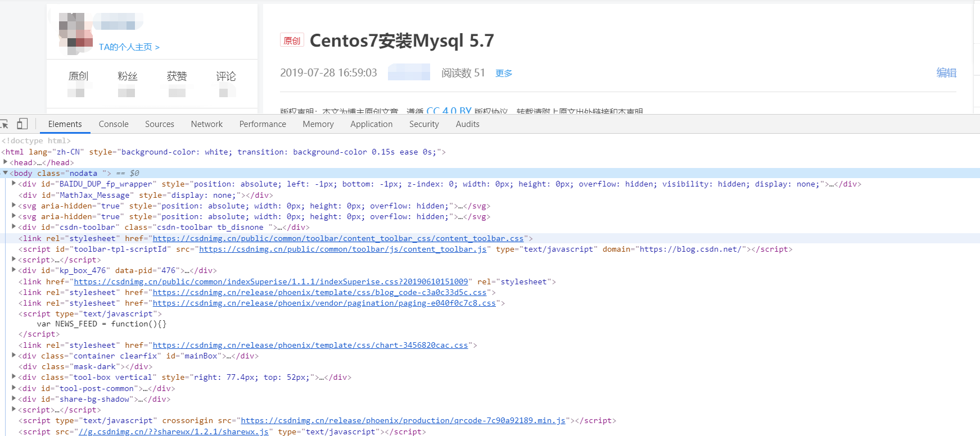Open the Application tab
The image size is (980, 436).
[x=372, y=124]
